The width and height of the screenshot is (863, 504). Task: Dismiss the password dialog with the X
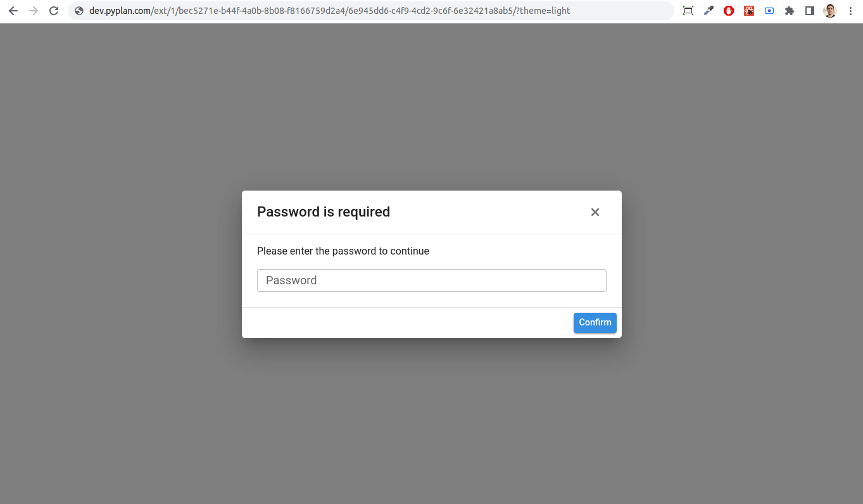[x=595, y=212]
